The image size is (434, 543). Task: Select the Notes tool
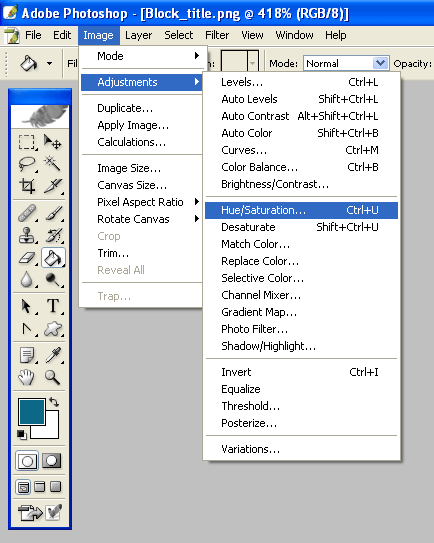click(27, 355)
